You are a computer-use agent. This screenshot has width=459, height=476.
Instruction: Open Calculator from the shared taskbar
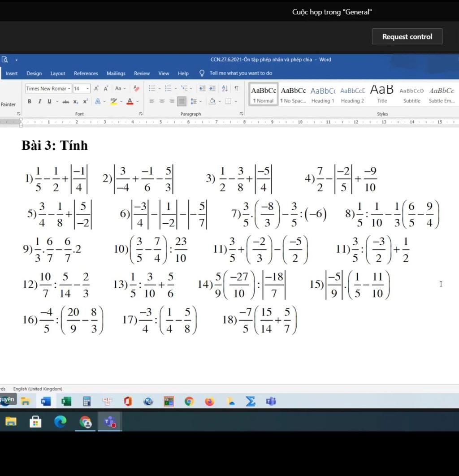coord(87,401)
